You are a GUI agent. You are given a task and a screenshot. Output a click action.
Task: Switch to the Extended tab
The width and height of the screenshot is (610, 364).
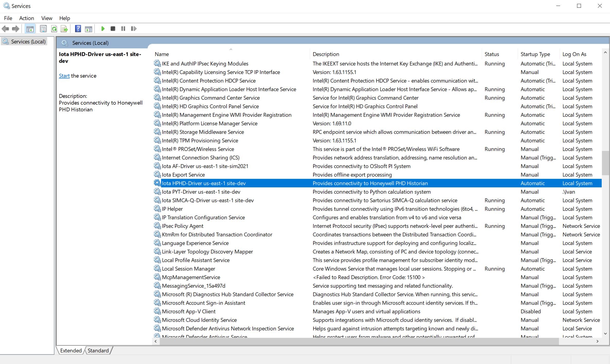coord(71,350)
